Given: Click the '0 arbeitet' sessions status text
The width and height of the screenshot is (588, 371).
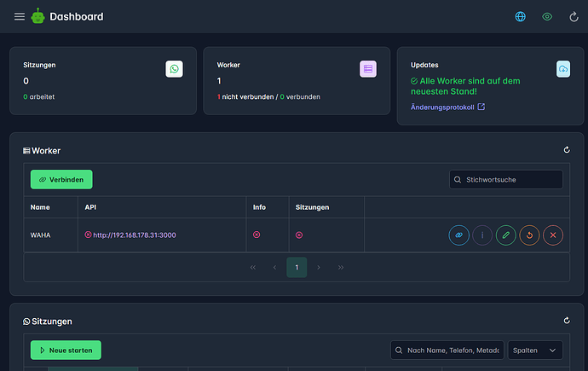Looking at the screenshot, I should coord(39,96).
